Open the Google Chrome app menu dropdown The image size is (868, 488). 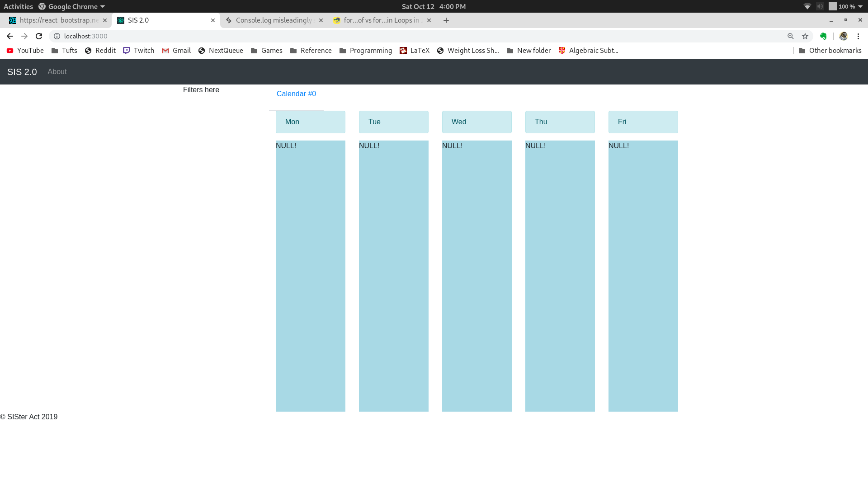[x=72, y=6]
